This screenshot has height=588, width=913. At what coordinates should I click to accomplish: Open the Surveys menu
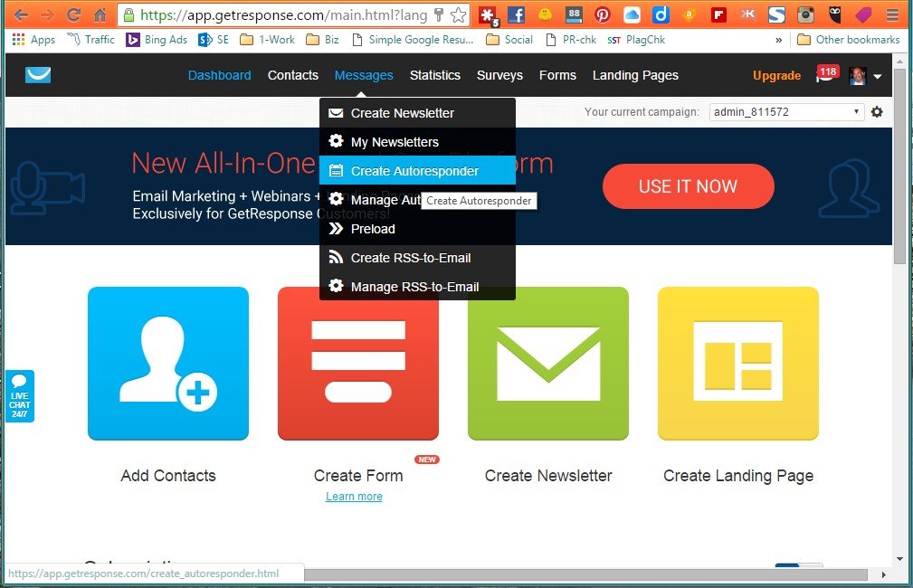pyautogui.click(x=499, y=75)
